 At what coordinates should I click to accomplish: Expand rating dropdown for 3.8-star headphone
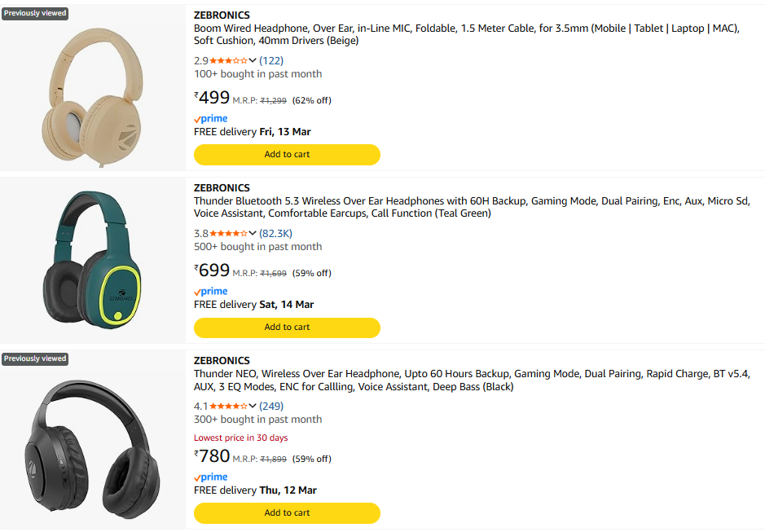tap(253, 233)
